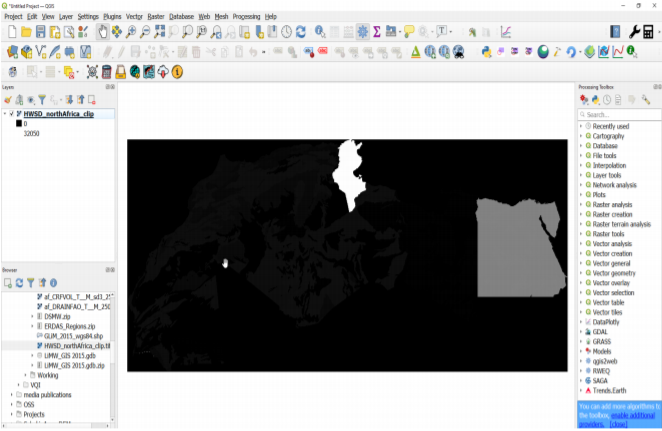Screen dimensions: 662x431
Task: Toggle visibility of HWSD_northAfrica_clip layer
Action: (12, 114)
